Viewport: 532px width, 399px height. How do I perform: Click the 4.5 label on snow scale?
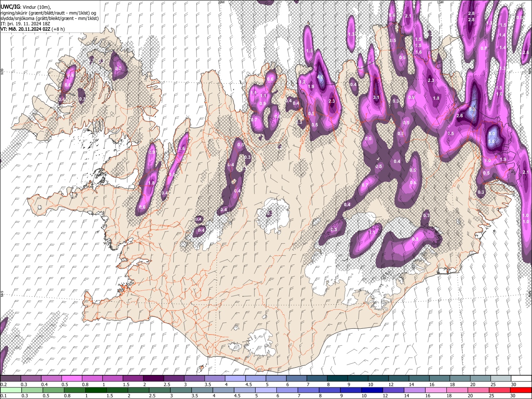click(x=249, y=384)
